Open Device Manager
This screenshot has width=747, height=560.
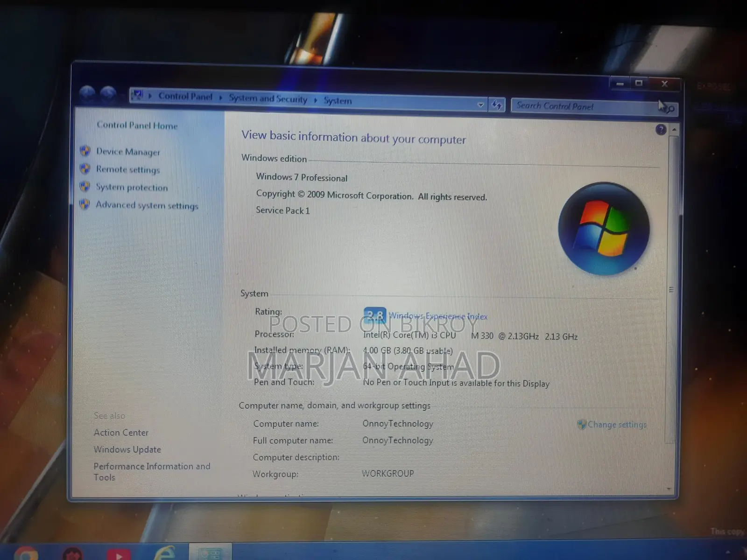(x=128, y=152)
